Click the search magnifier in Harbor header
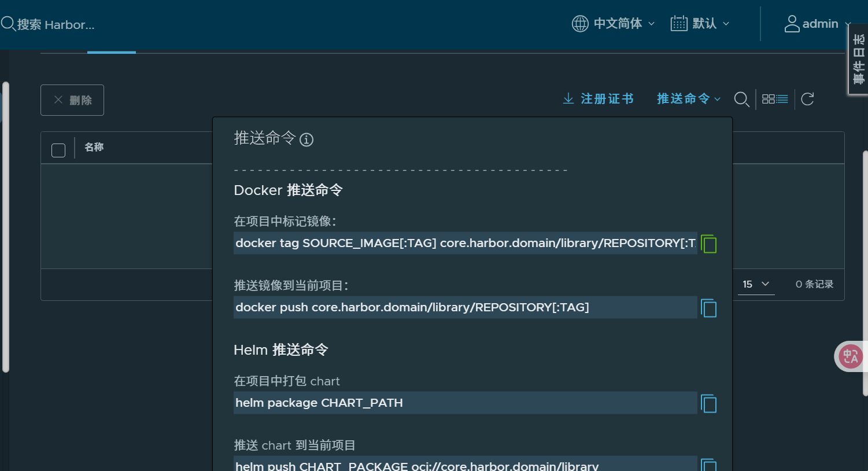 click(8, 24)
